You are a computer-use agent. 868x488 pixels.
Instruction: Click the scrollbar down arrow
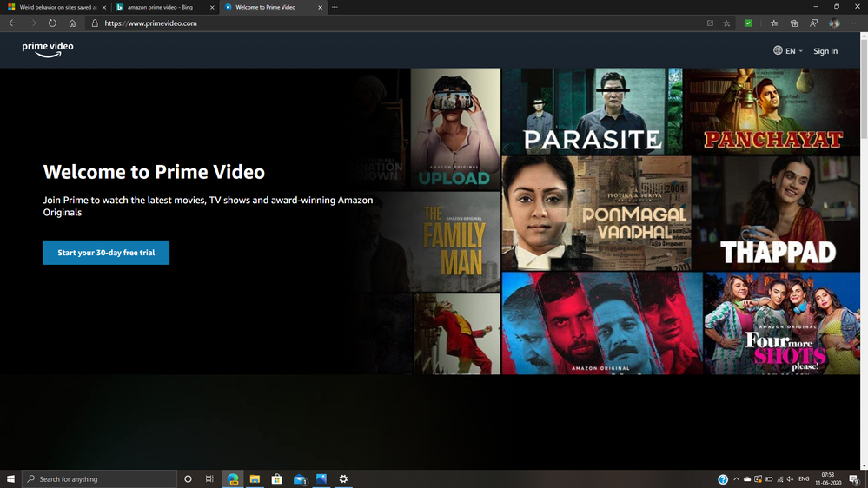pos(864,466)
